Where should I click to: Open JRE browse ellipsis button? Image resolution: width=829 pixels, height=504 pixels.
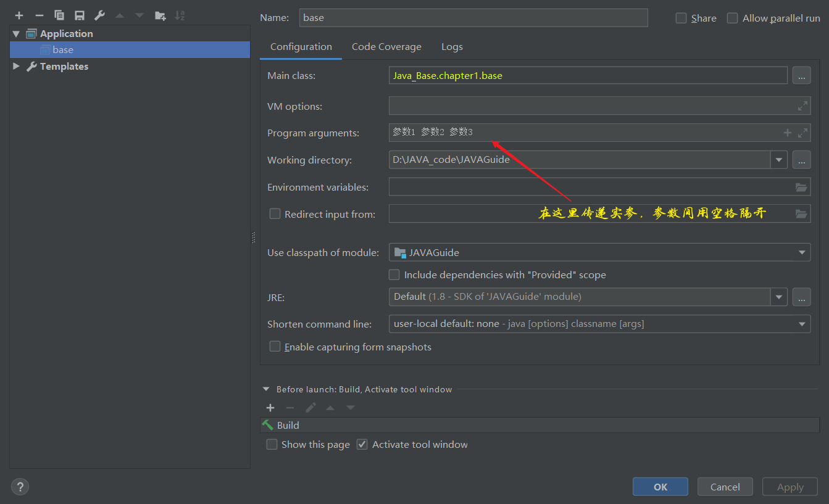pos(801,297)
